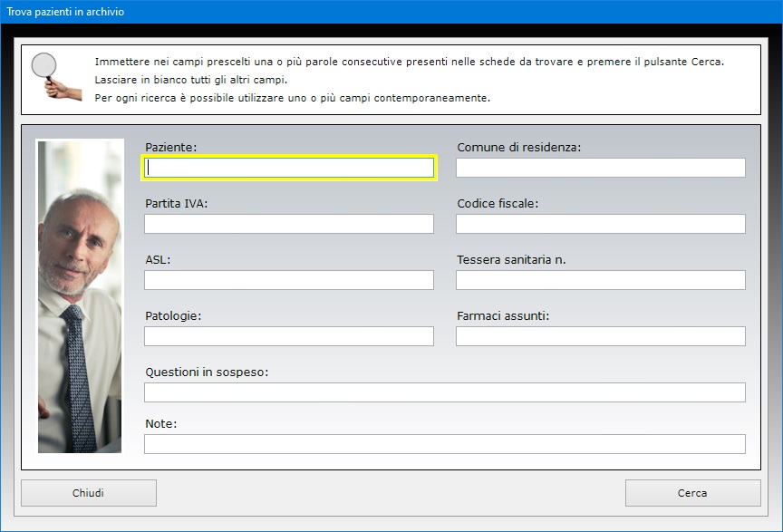Click the Codice fiscale label
This screenshot has height=532, width=783.
(x=498, y=203)
